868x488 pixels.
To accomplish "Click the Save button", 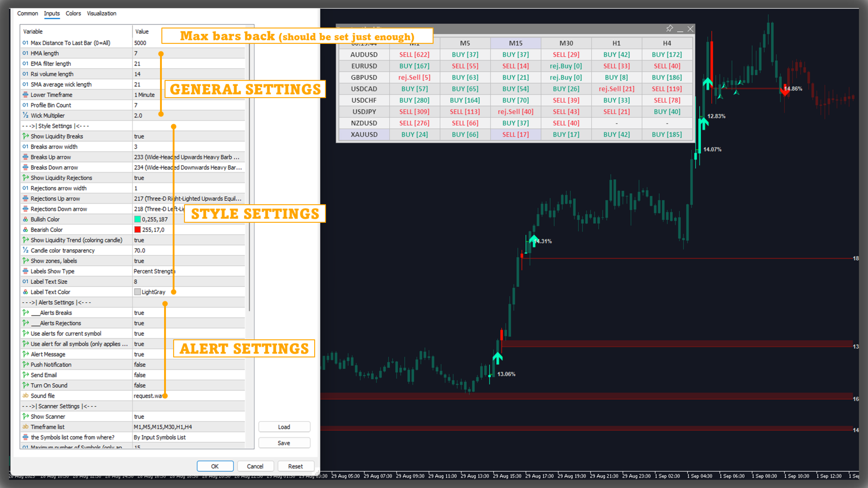I will click(x=284, y=443).
